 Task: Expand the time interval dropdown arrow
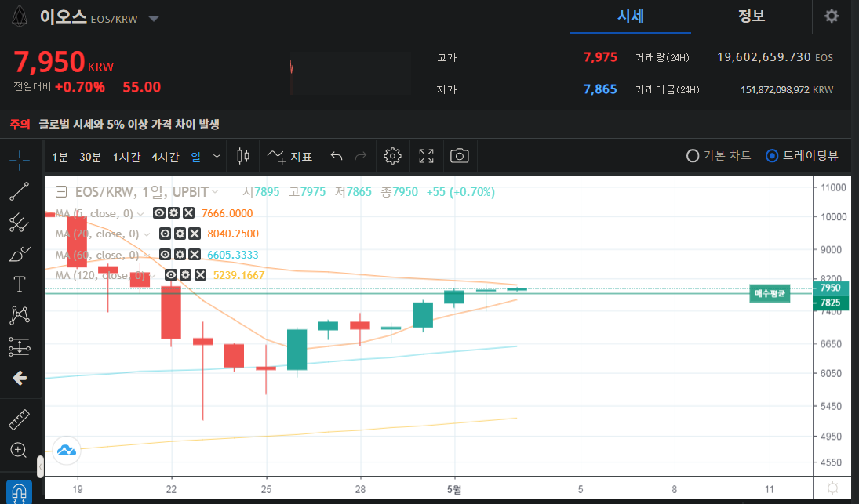[217, 157]
